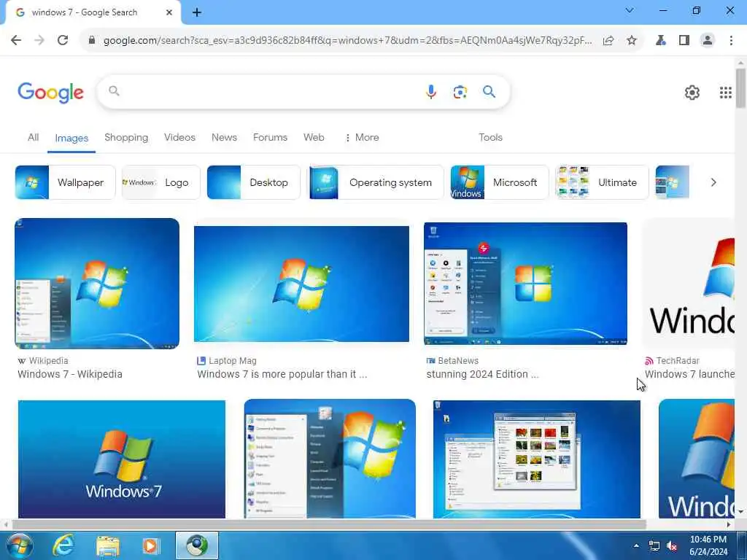This screenshot has height=560, width=747.
Task: Click the horizontal scrollbar thumb
Action: pos(329,525)
